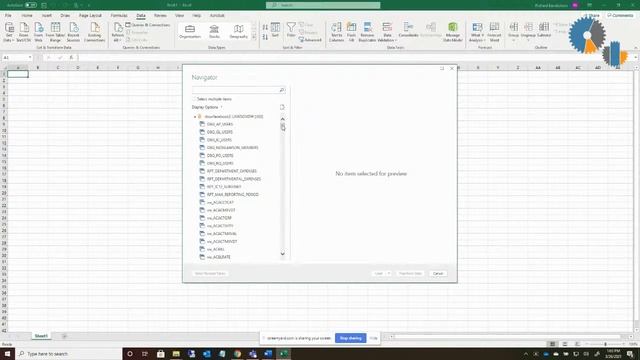
Task: Open the Get Data menu
Action: coord(9,32)
